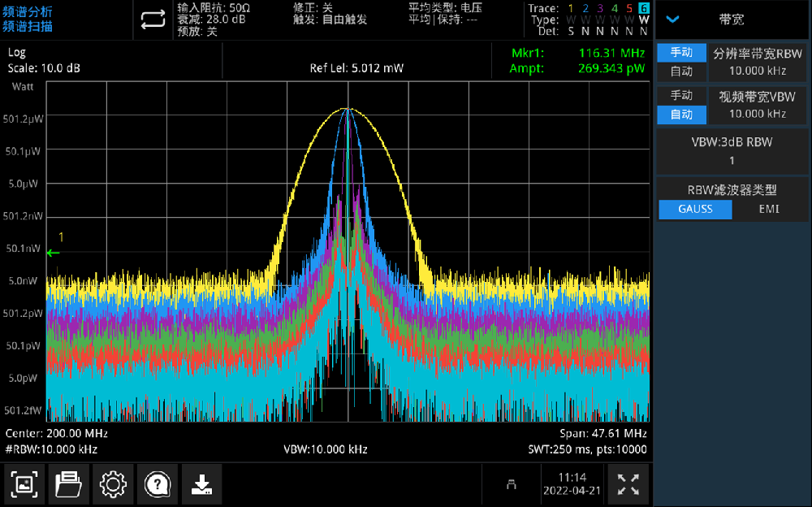Open the help question-mark icon

(156, 485)
